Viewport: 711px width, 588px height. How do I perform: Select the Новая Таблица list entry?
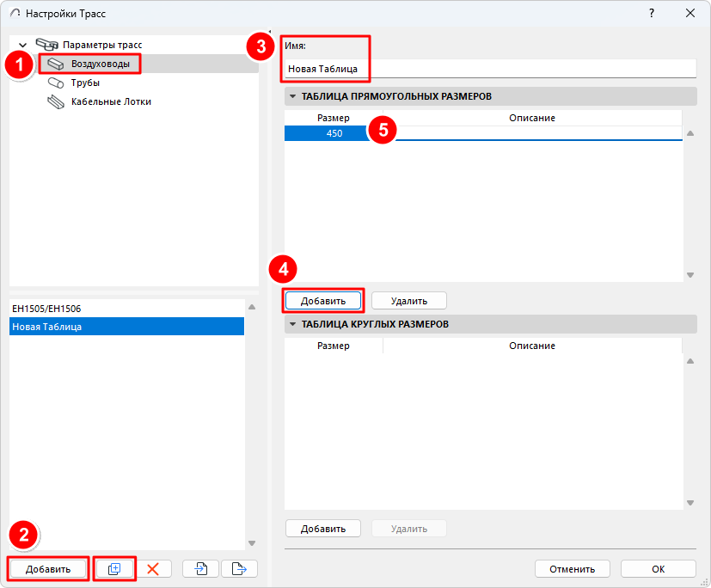click(x=126, y=327)
